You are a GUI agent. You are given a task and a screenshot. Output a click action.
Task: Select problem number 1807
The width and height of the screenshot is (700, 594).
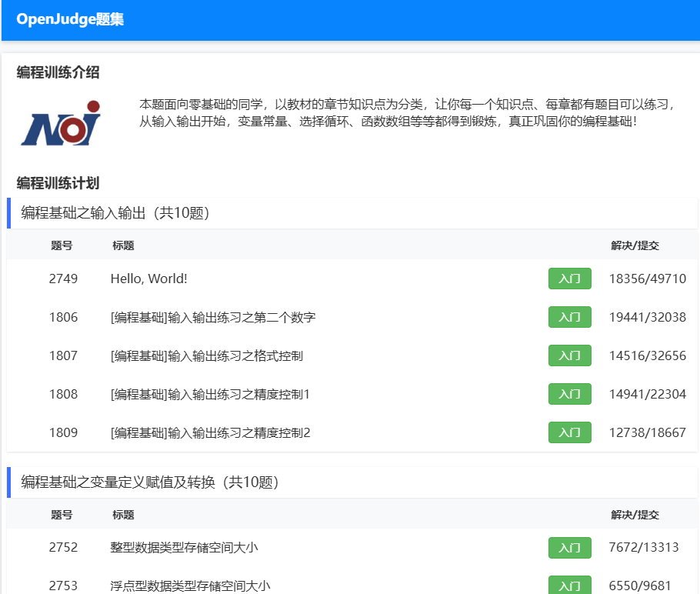tap(63, 355)
